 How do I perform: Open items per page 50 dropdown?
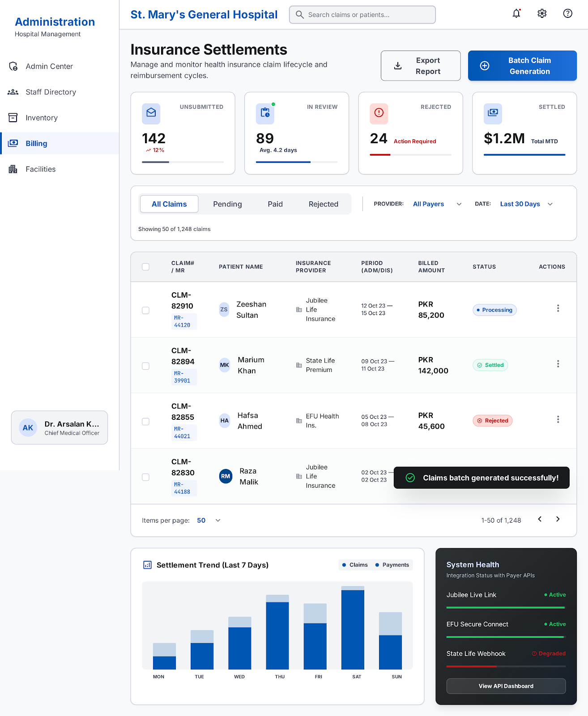[x=209, y=520]
